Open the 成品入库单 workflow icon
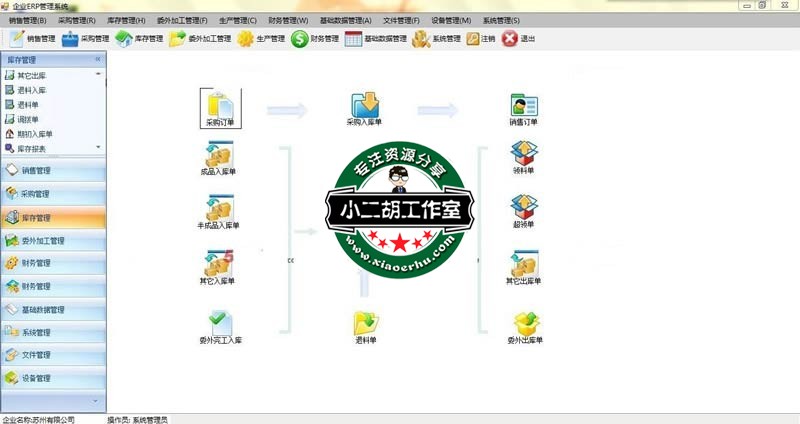Screen dimensions: 800x424 click(x=218, y=156)
